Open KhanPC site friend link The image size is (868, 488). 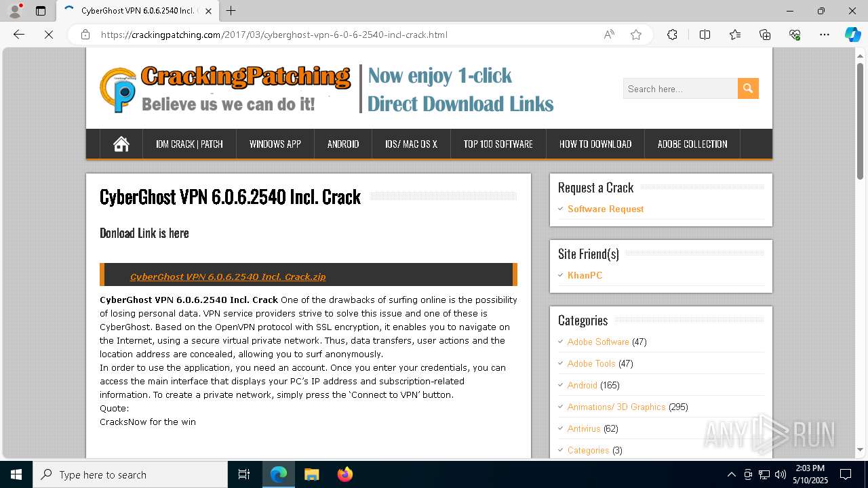click(x=585, y=275)
